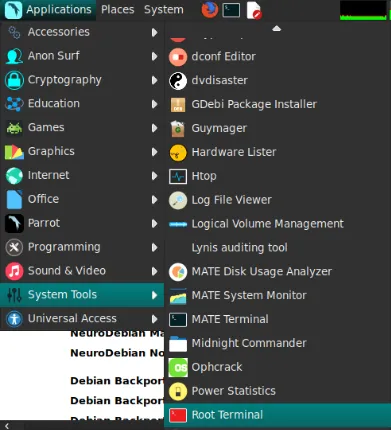This screenshot has width=391, height=430.
Task: Expand the Internet submenu arrow
Action: [x=154, y=176]
